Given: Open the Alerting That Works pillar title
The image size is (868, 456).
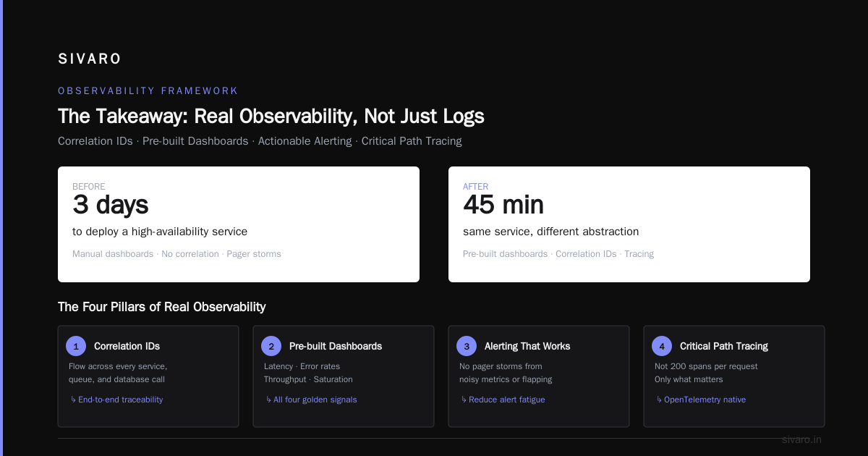Looking at the screenshot, I should click(x=527, y=346).
